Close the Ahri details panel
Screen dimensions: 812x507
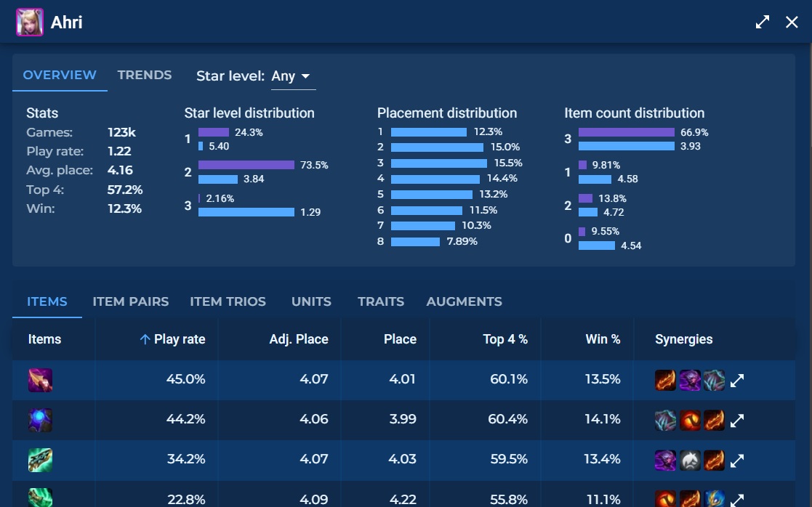point(792,22)
